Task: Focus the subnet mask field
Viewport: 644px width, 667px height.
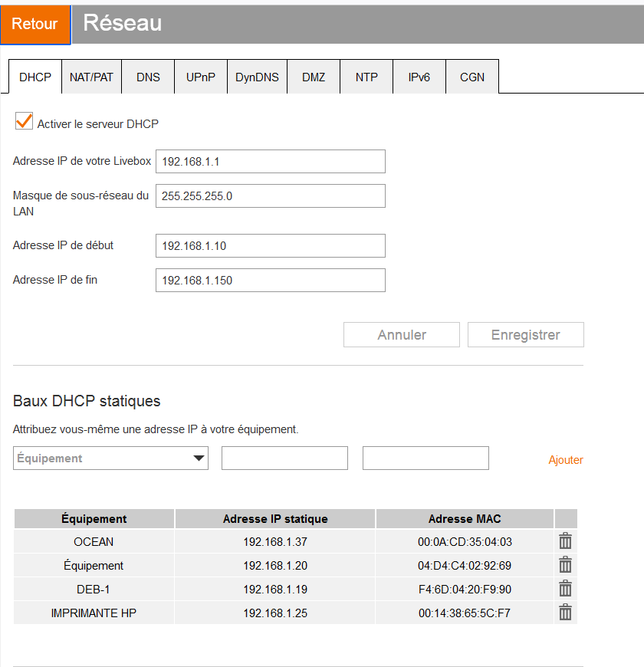Action: tap(271, 195)
